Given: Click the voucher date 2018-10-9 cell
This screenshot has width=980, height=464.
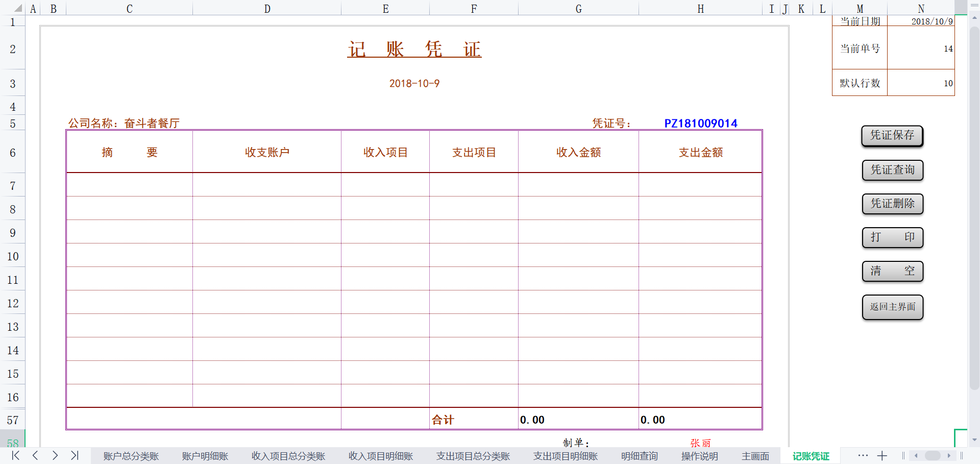Looking at the screenshot, I should pos(414,83).
